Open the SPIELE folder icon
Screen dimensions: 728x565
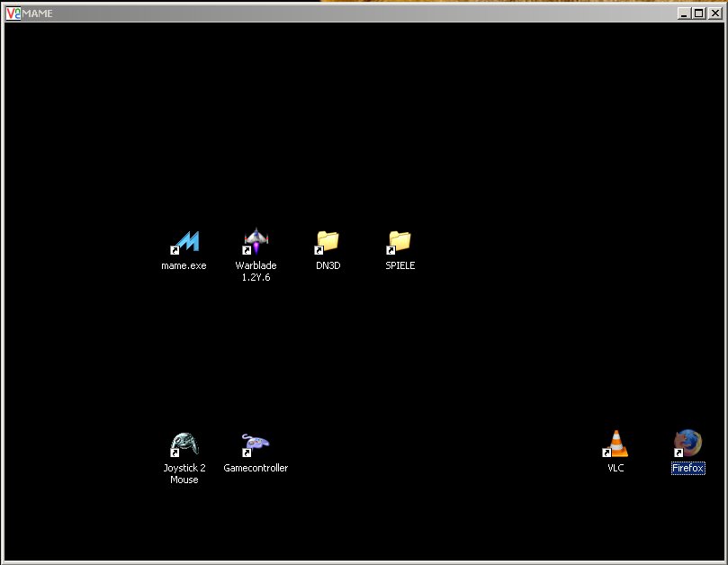[x=400, y=241]
